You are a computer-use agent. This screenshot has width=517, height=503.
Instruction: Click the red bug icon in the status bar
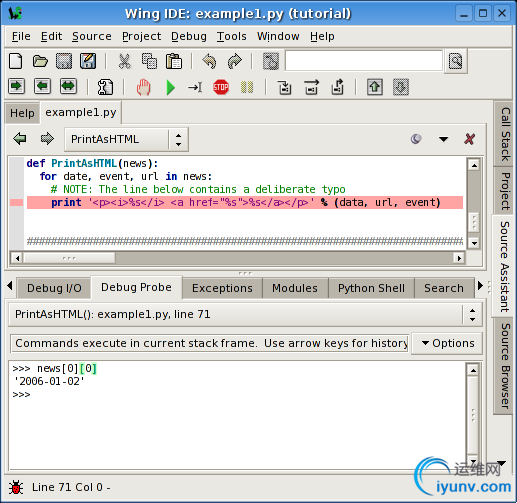pyautogui.click(x=16, y=487)
